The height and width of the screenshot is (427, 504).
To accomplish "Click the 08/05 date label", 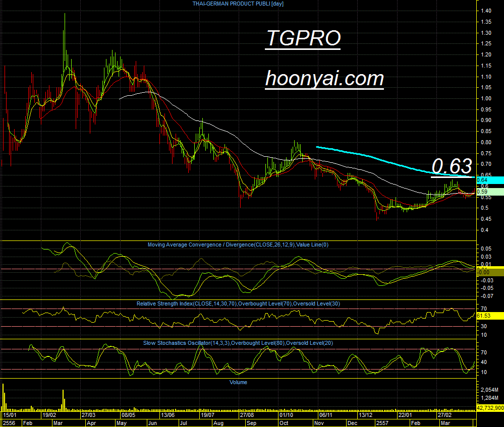I will point(128,415).
